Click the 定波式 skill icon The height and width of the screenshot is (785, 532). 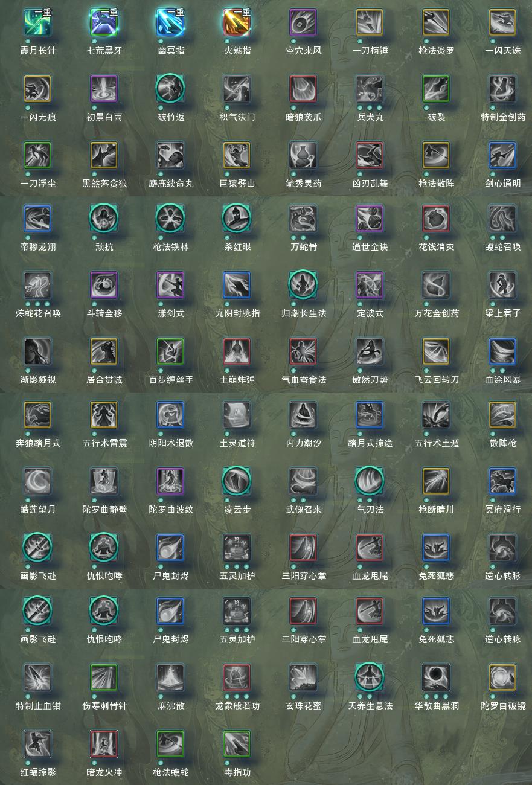pos(370,285)
